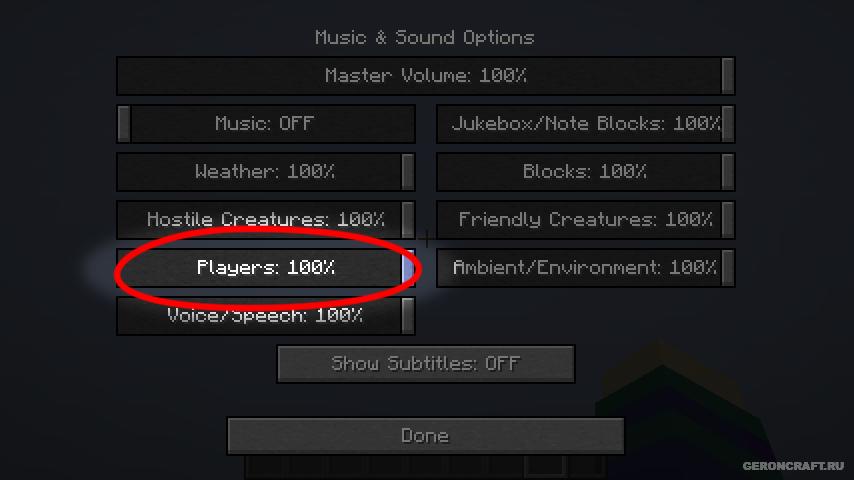
Task: Click the Jukebox/Note Blocks volume slider
Action: [585, 124]
